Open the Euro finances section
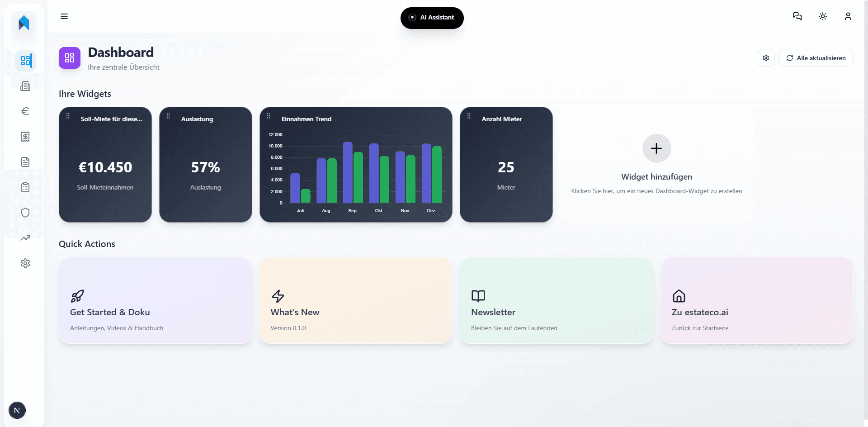 25,111
